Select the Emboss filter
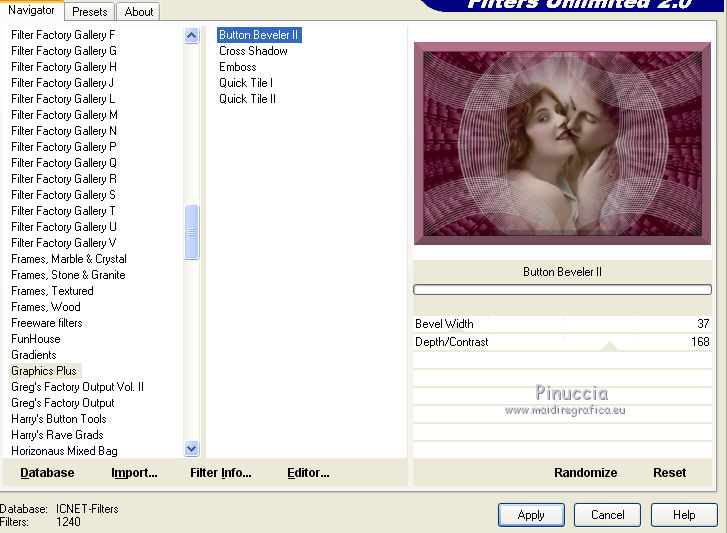 point(237,67)
